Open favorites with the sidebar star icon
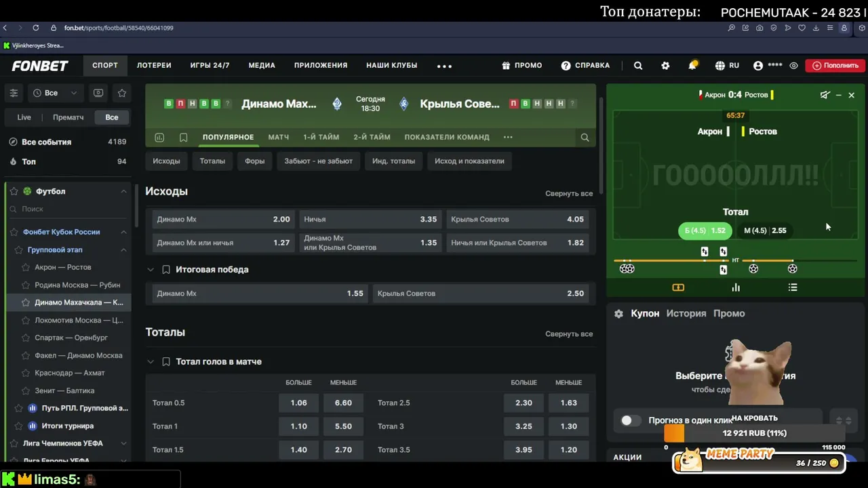The height and width of the screenshot is (488, 868). pos(122,93)
